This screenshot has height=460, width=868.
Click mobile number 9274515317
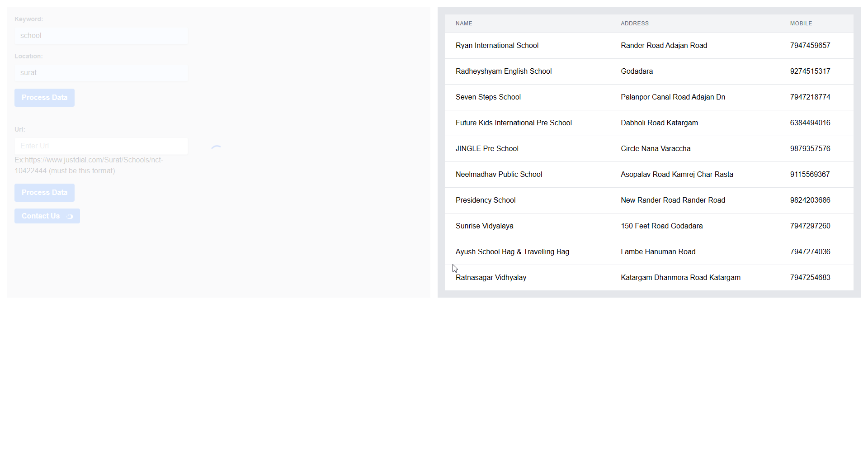point(810,71)
